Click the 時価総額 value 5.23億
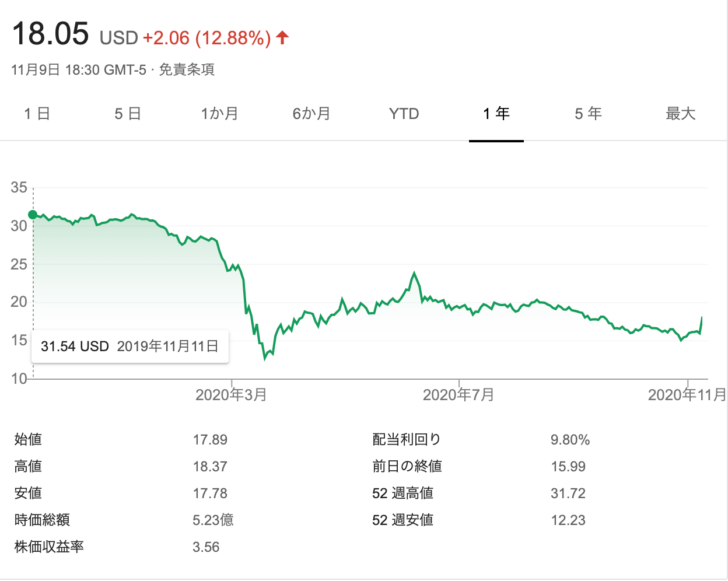 point(213,520)
